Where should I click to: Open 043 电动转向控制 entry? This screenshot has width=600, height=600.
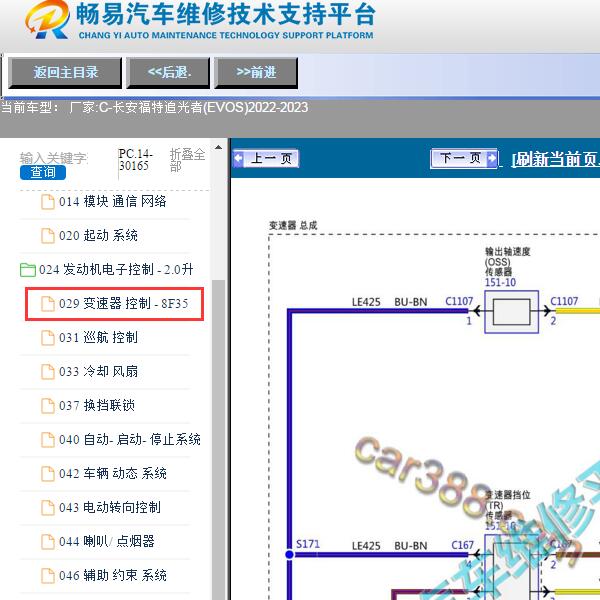point(110,507)
